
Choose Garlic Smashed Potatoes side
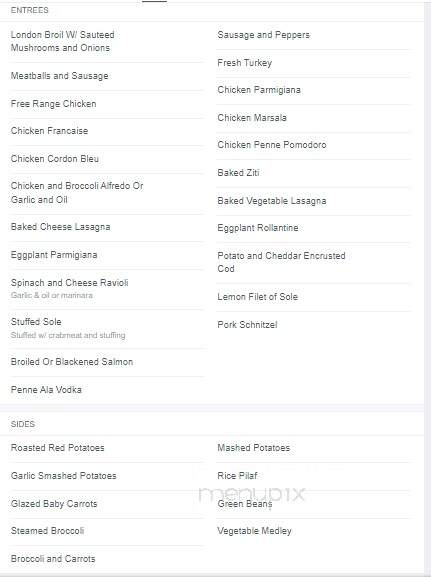click(63, 476)
